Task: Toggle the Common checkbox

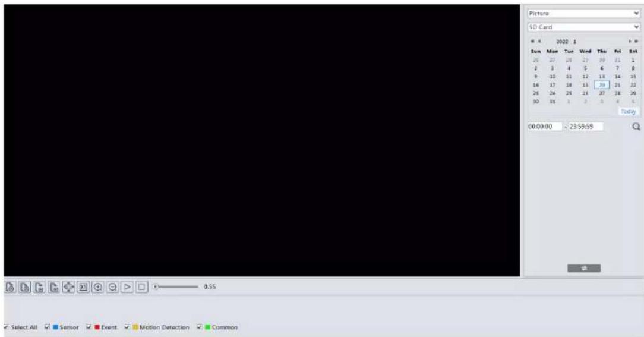Action: click(x=199, y=327)
